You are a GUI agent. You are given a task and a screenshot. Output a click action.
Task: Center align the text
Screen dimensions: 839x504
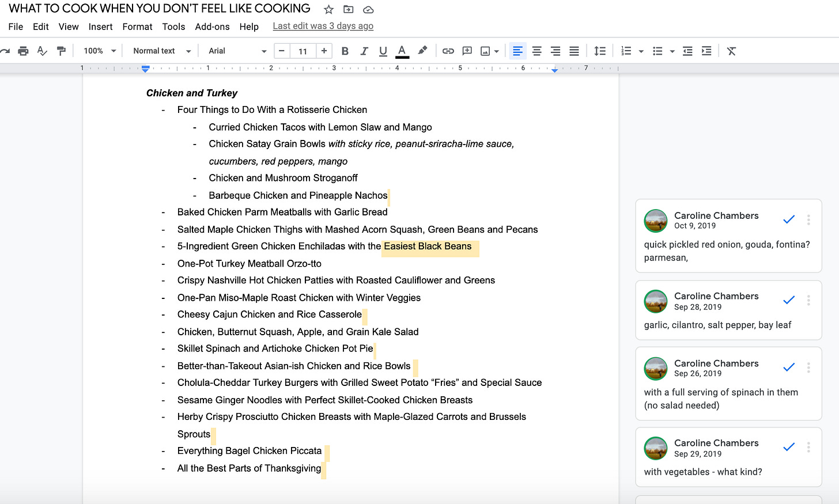(x=536, y=51)
